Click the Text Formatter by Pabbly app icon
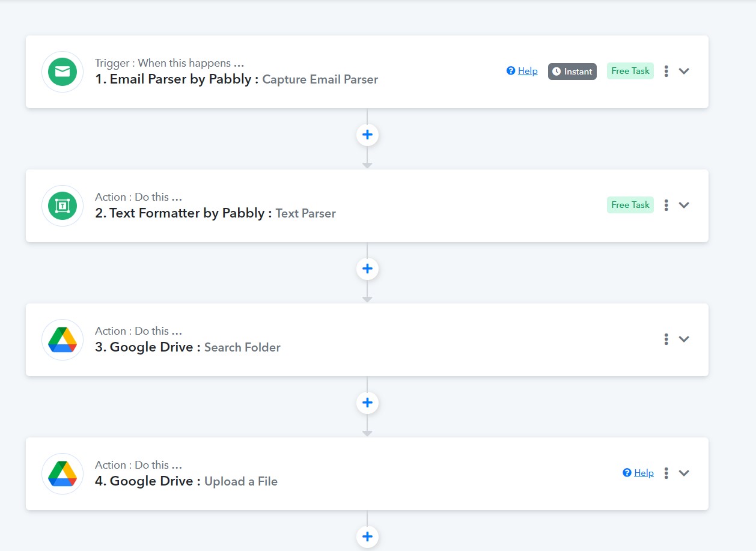This screenshot has width=756, height=551. [x=62, y=206]
